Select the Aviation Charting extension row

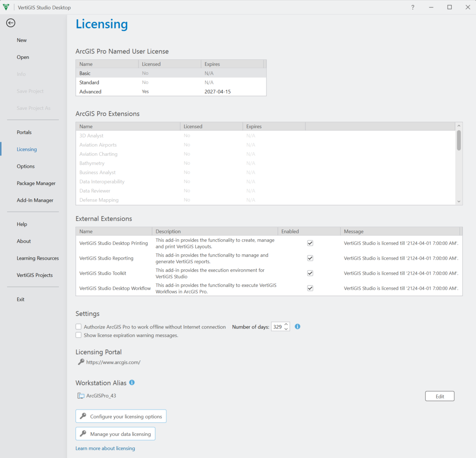coord(265,154)
